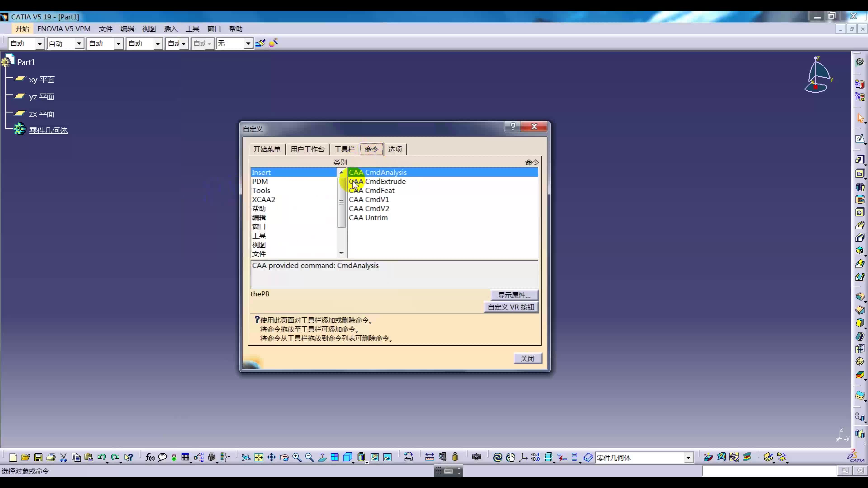The image size is (868, 488).
Task: Click the Save diskette icon
Action: pos(38,457)
